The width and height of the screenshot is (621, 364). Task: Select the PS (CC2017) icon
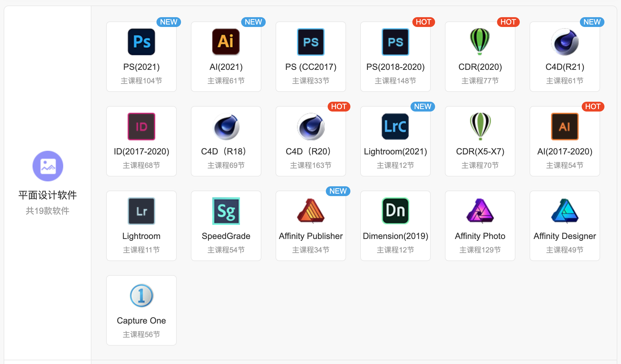tap(311, 42)
